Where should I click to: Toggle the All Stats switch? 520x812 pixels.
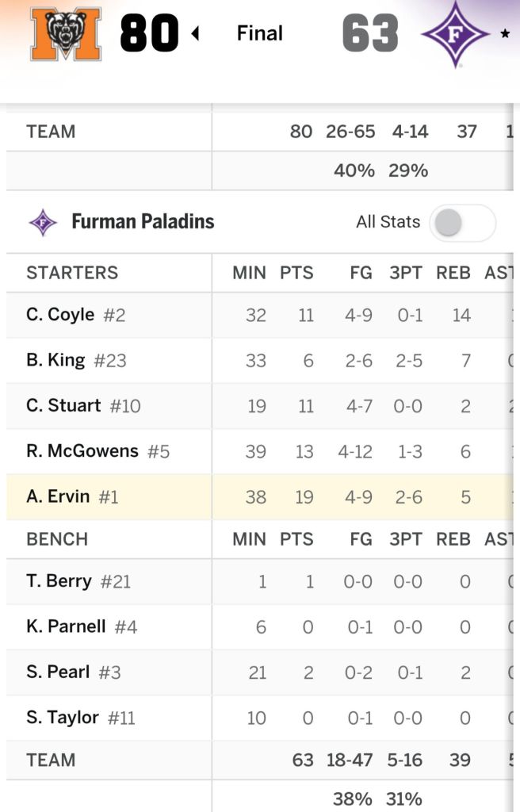tap(462, 223)
